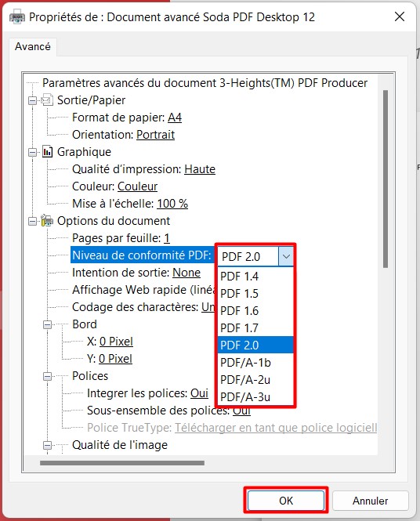The image size is (420, 521).
Task: Click the vertical scrollbar thumb
Action: [385, 179]
